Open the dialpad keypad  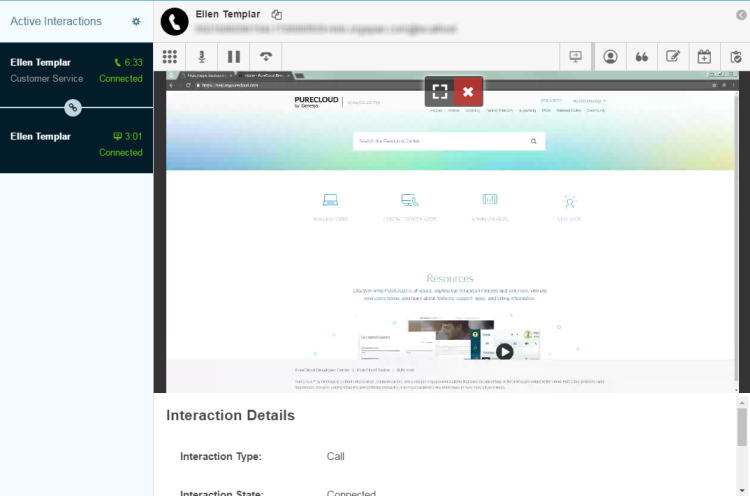(170, 57)
